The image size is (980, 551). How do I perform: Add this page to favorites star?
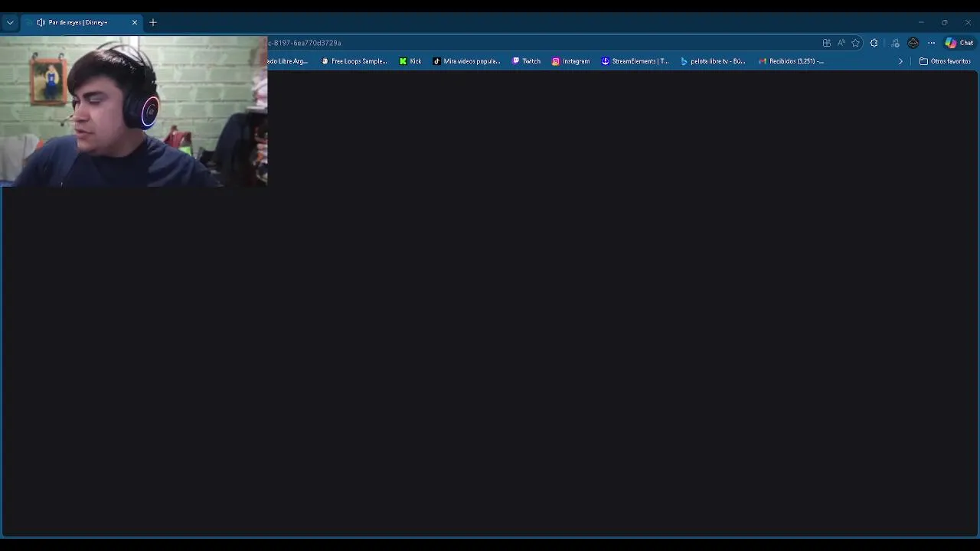856,43
